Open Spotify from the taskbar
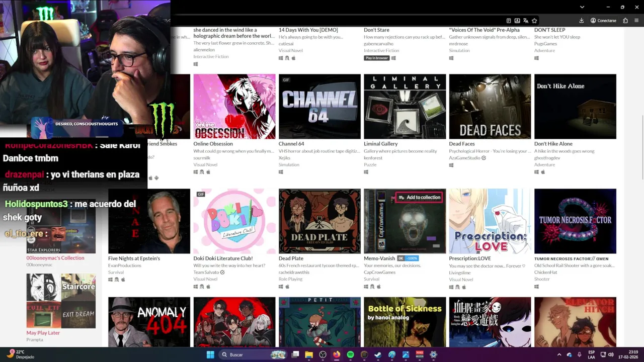The width and height of the screenshot is (644, 362). coord(350,354)
